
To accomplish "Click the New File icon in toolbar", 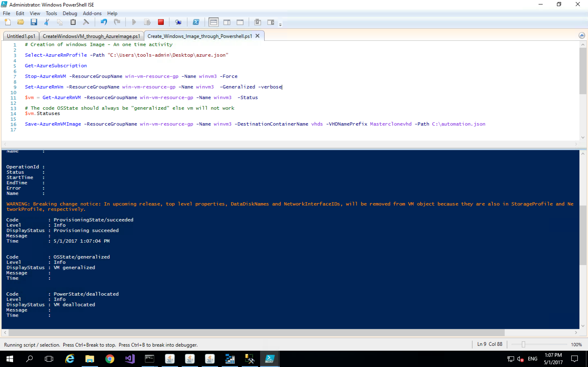I will tap(8, 22).
